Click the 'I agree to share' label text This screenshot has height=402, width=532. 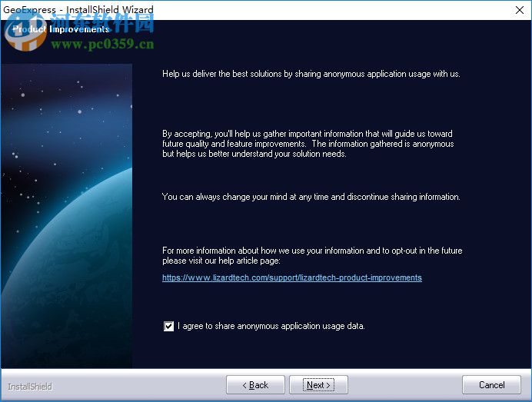click(x=271, y=326)
